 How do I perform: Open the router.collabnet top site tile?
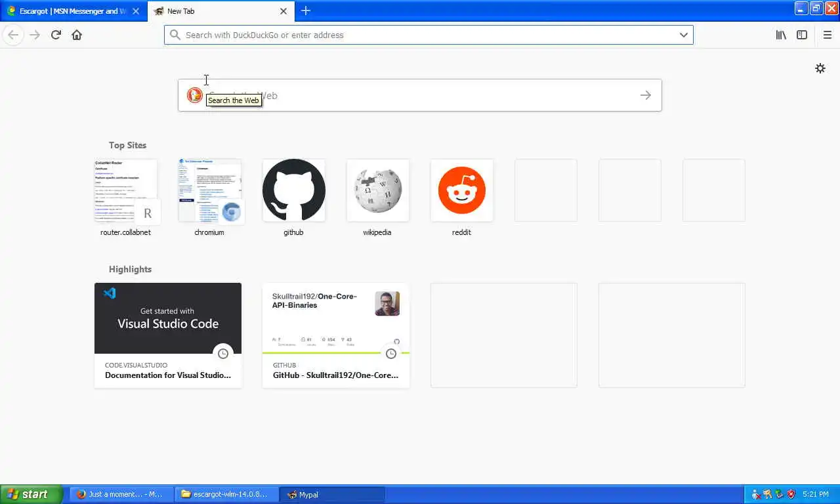point(125,190)
